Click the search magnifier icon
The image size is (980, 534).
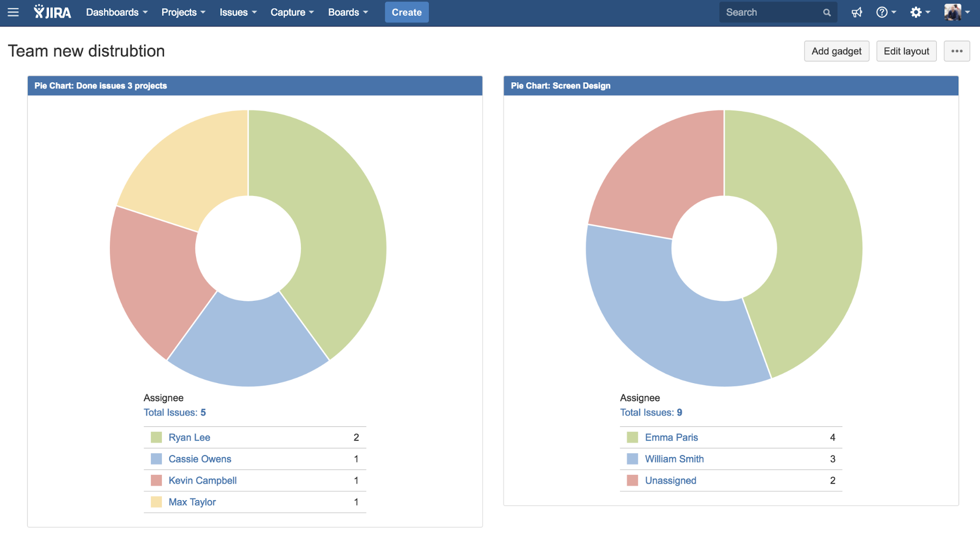(827, 13)
